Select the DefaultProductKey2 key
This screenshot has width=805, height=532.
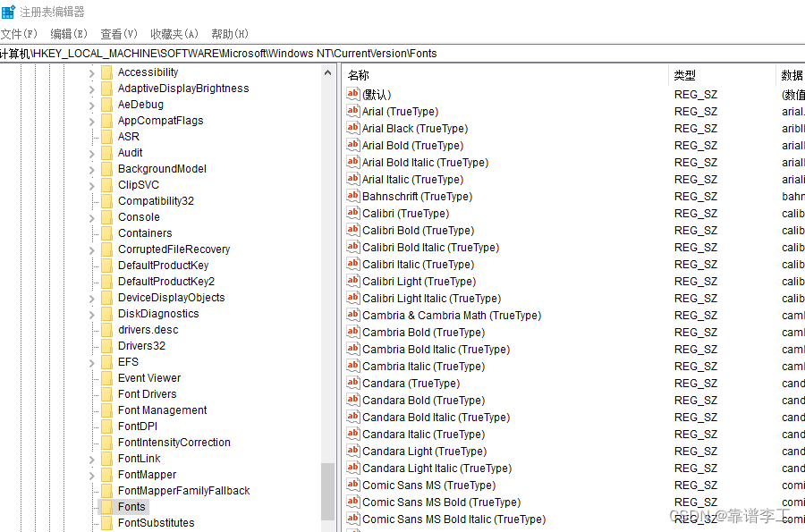166,282
